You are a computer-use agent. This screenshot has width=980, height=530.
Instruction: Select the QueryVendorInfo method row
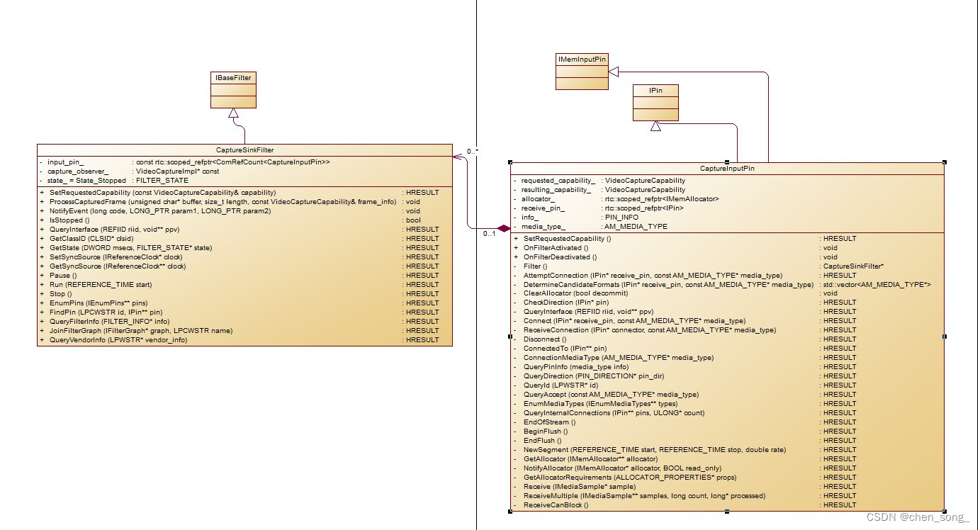[x=244, y=340]
